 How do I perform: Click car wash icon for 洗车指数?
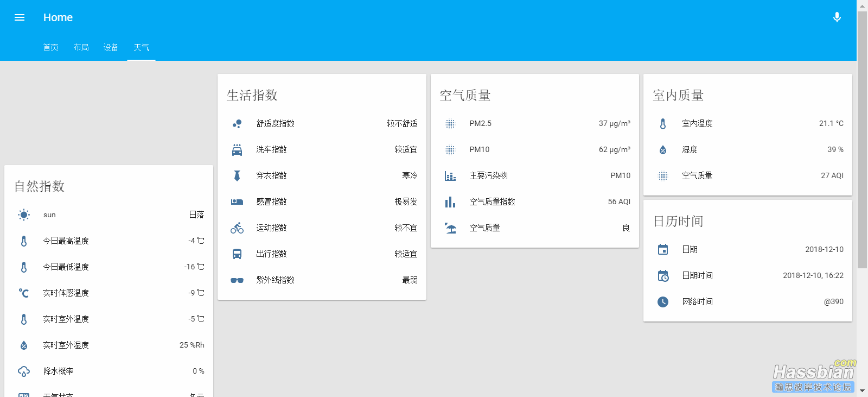click(x=237, y=150)
